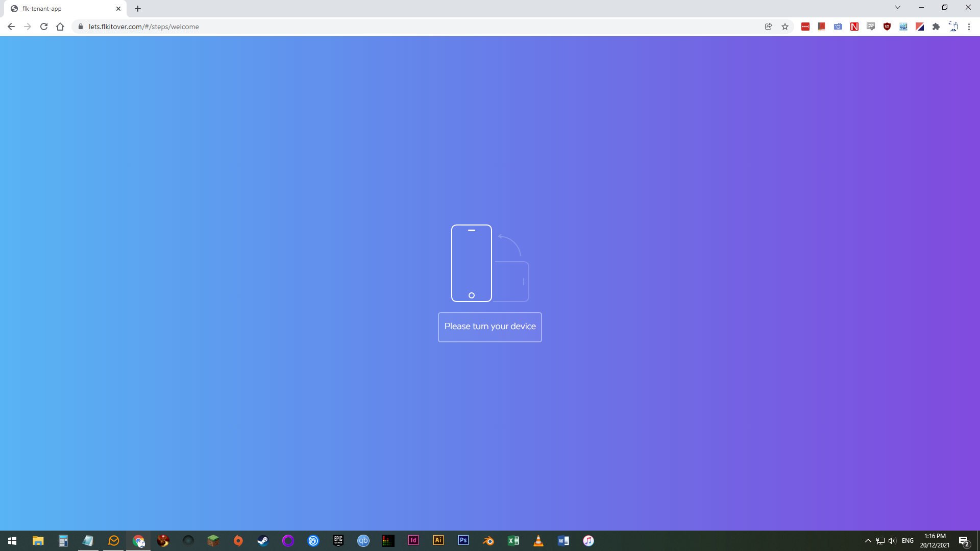Reload the current page

click(44, 27)
